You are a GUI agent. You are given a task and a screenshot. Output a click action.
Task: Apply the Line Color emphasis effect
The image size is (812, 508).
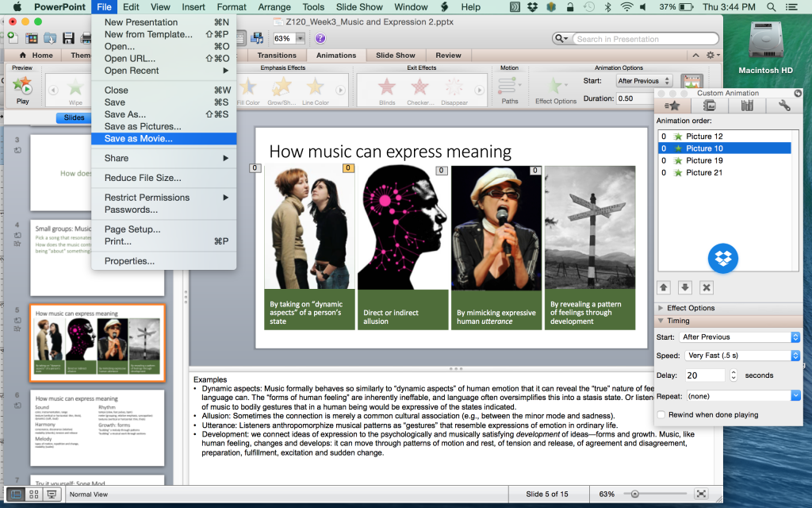click(x=316, y=90)
